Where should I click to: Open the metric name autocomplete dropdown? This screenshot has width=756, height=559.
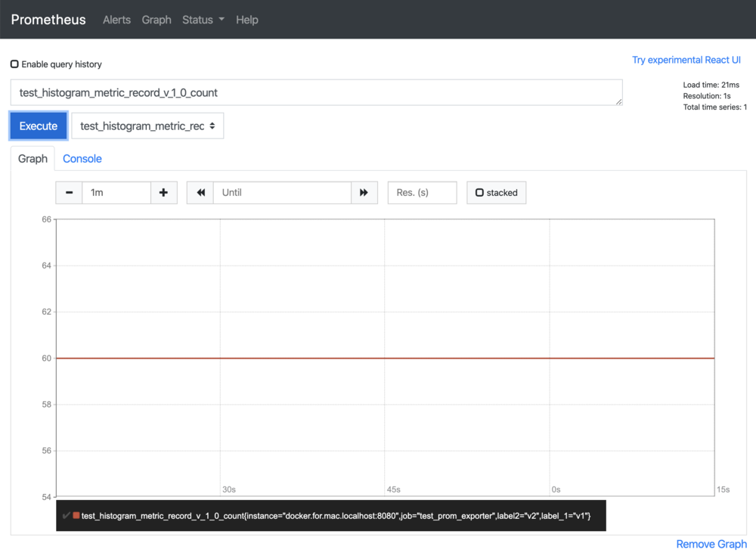tap(147, 126)
